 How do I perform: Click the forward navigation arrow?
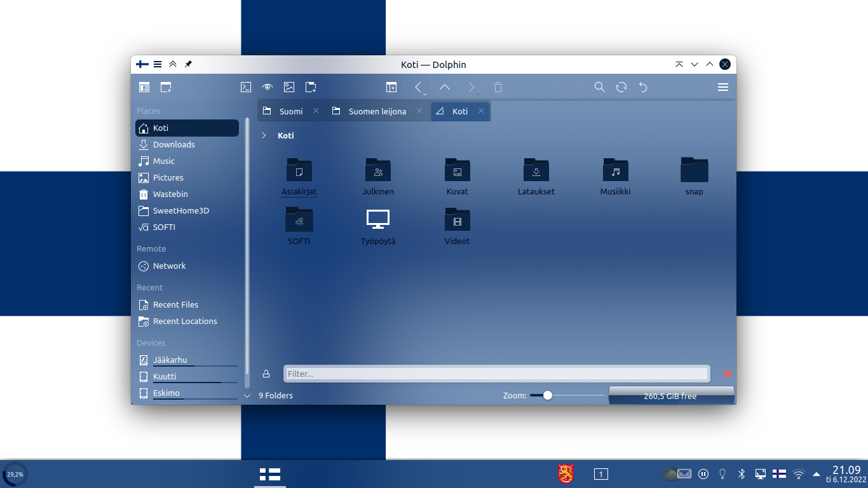471,87
